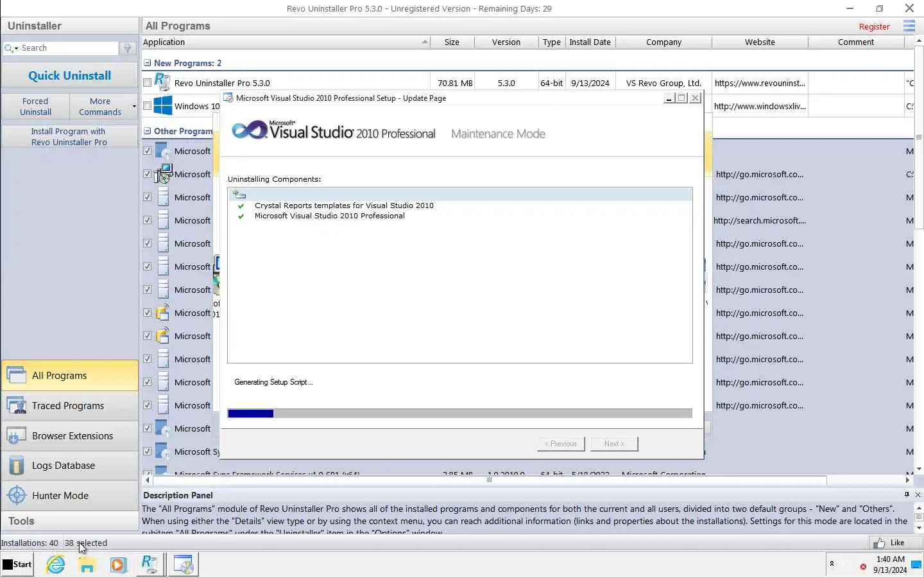Click the horizontal scrollbar thumb grip
Viewport: 924px width, 578px height.
[x=489, y=480]
